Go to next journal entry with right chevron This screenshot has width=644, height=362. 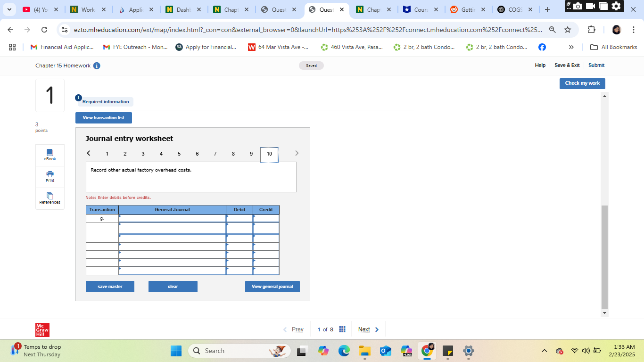click(x=297, y=153)
